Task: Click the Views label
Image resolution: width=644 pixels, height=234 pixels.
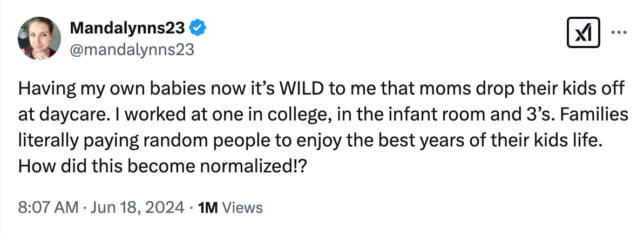Action: point(242,208)
